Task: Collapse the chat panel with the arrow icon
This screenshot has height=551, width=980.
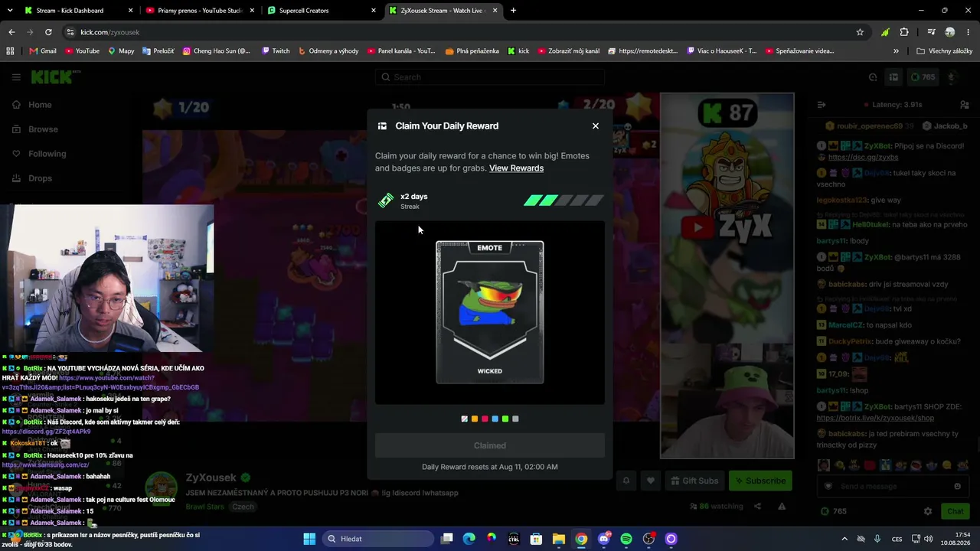Action: point(821,105)
